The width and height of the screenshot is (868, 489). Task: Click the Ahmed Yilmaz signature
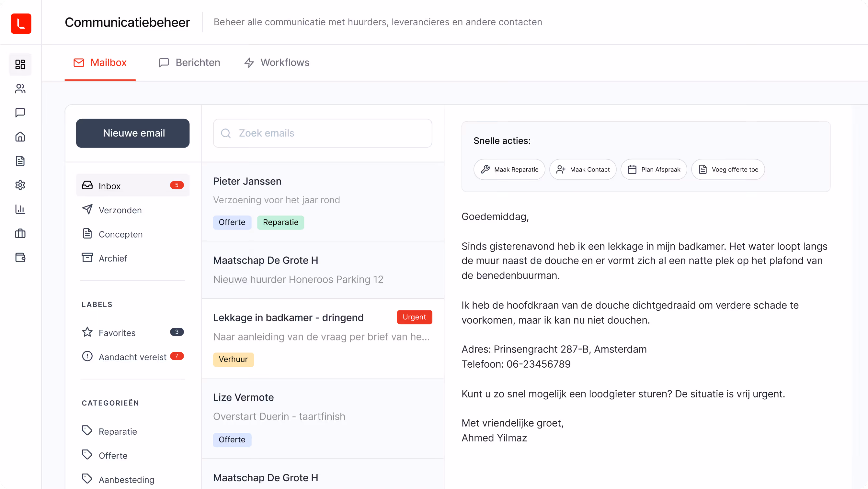tap(494, 438)
